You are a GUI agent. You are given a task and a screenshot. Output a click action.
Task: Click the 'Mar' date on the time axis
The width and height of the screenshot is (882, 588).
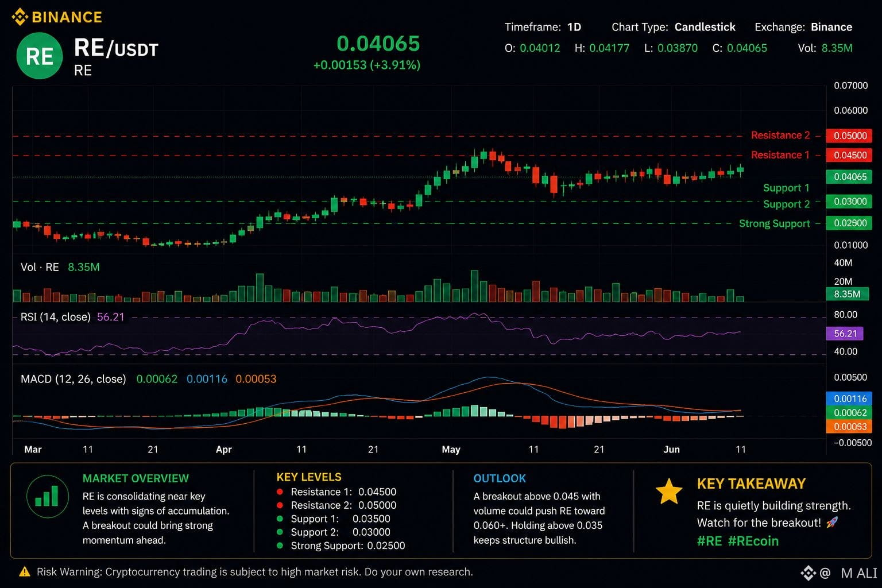[33, 450]
